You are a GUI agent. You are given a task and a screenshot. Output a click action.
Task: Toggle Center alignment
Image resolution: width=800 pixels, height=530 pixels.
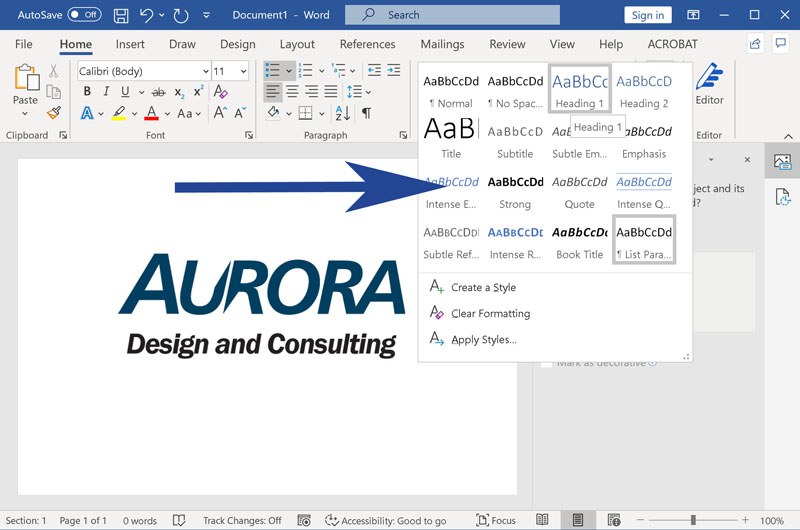point(292,92)
